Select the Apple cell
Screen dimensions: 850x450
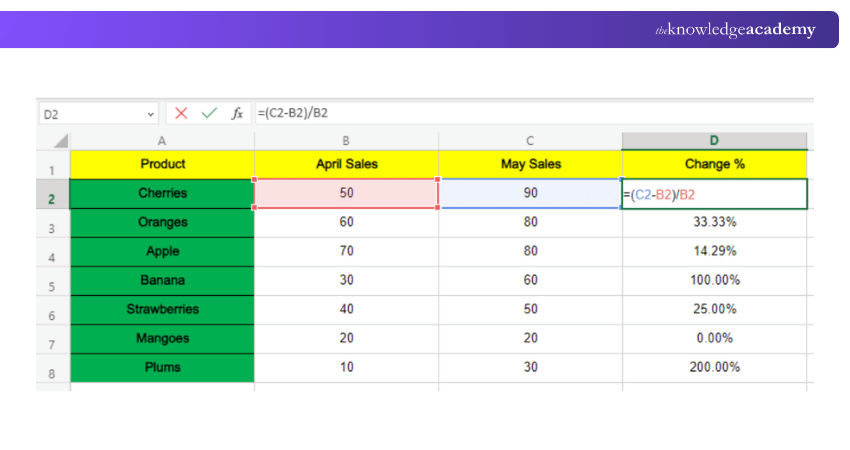pos(162,252)
